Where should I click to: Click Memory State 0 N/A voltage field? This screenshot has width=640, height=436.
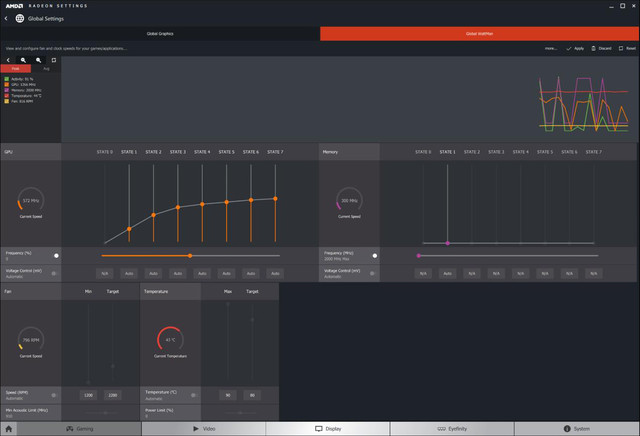pos(423,273)
